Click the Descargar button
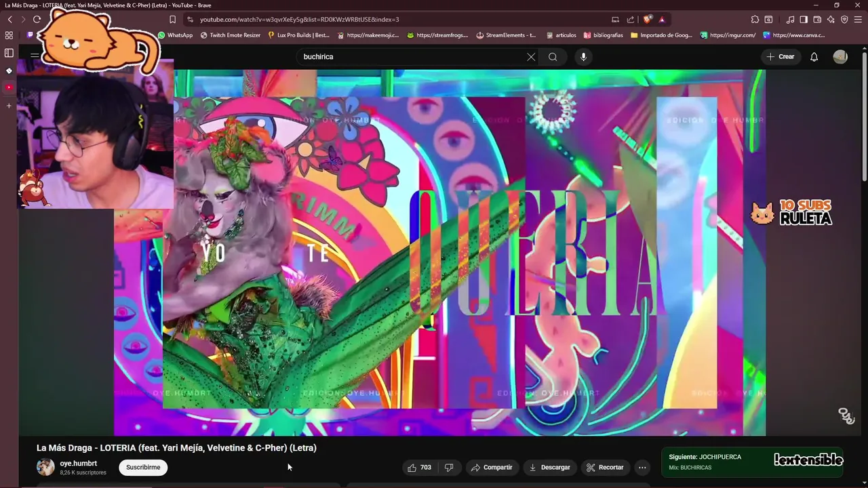The width and height of the screenshot is (868, 488). (x=549, y=467)
